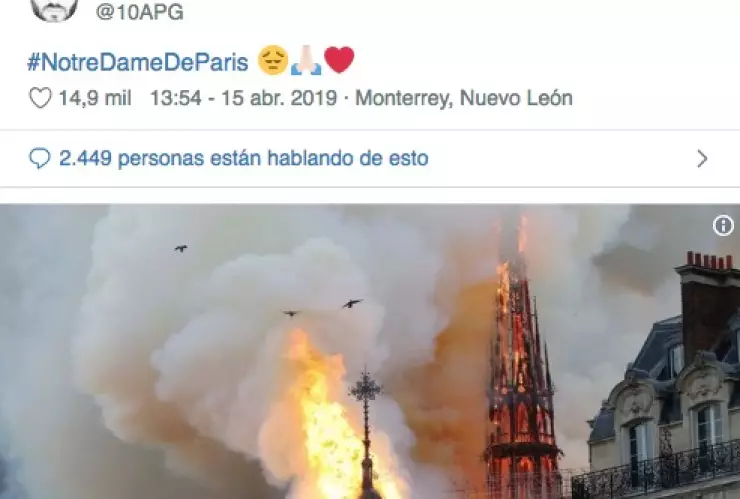This screenshot has height=499, width=740.
Task: Click the bird flying at upper left
Action: [x=181, y=248]
